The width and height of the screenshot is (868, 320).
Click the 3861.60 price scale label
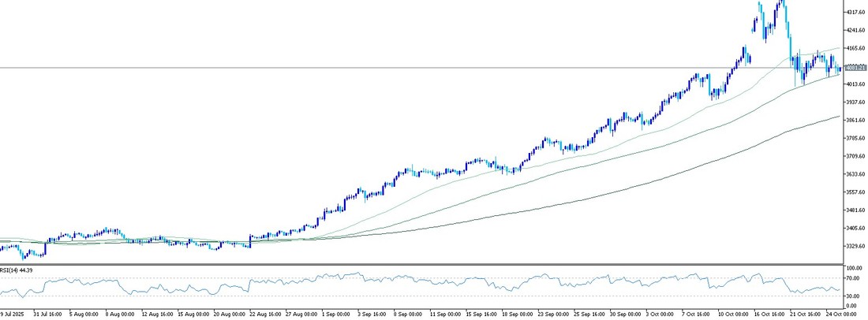855,121
